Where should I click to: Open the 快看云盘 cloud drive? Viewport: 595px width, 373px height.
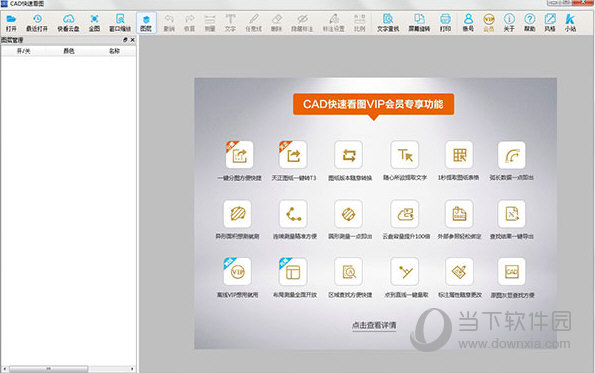tap(68, 23)
